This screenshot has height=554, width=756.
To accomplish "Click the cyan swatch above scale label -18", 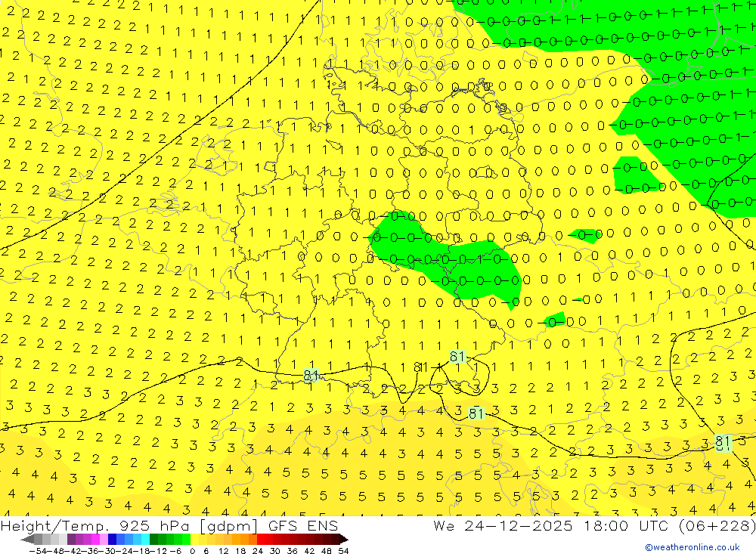I will 145,539.
